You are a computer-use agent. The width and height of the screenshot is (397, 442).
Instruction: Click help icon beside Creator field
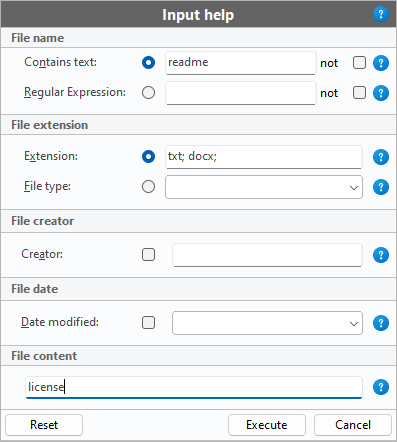(x=381, y=255)
